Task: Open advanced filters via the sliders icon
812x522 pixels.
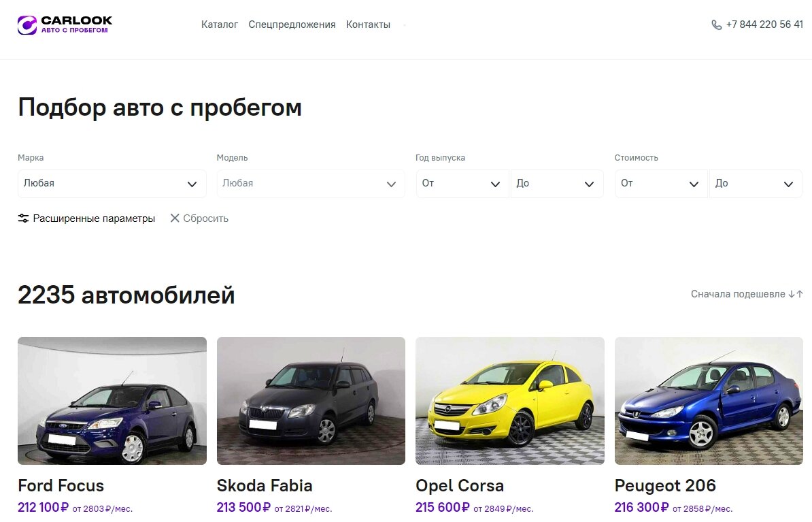Action: (x=23, y=218)
